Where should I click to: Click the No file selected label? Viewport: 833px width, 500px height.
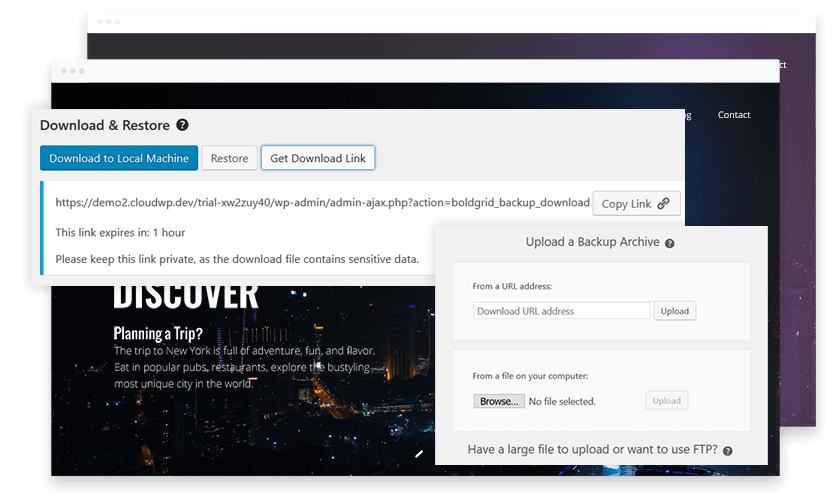coord(562,402)
